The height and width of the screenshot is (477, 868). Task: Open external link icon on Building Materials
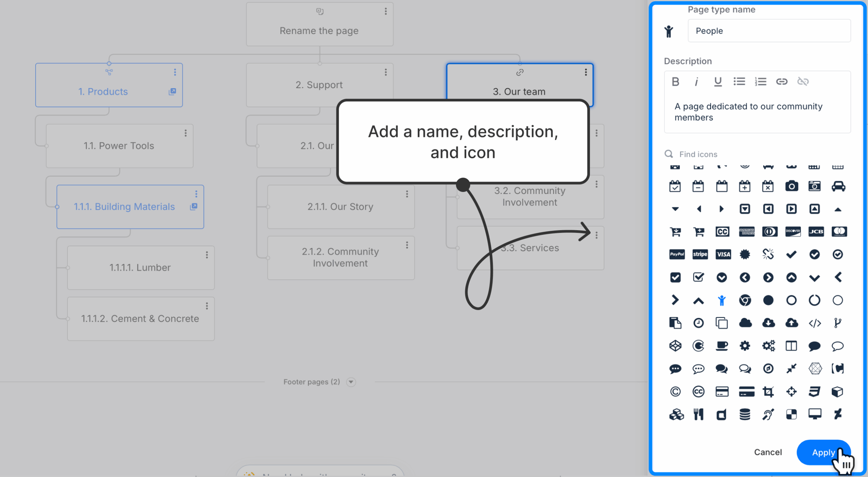(x=194, y=206)
